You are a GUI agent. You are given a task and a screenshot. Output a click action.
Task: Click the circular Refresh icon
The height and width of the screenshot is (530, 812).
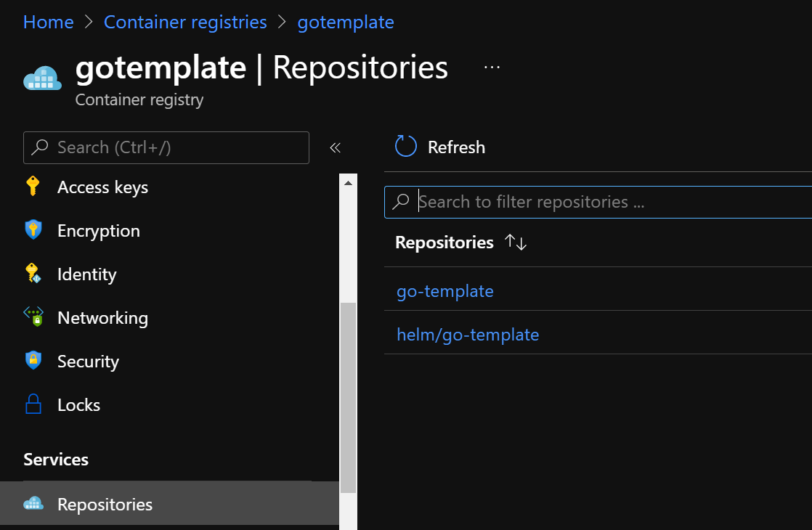click(405, 147)
